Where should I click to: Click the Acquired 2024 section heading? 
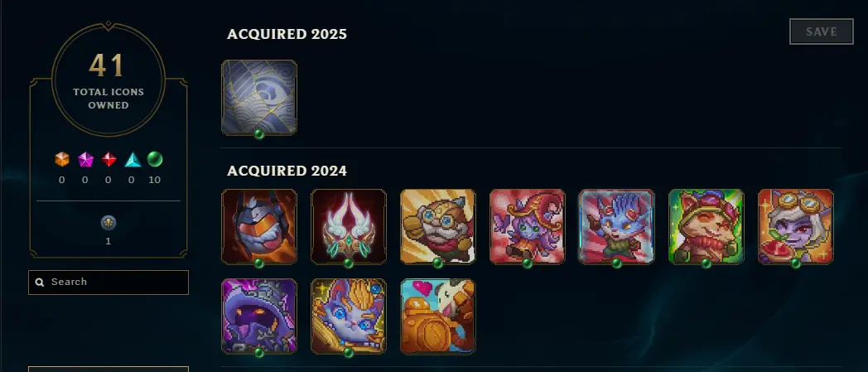point(287,171)
